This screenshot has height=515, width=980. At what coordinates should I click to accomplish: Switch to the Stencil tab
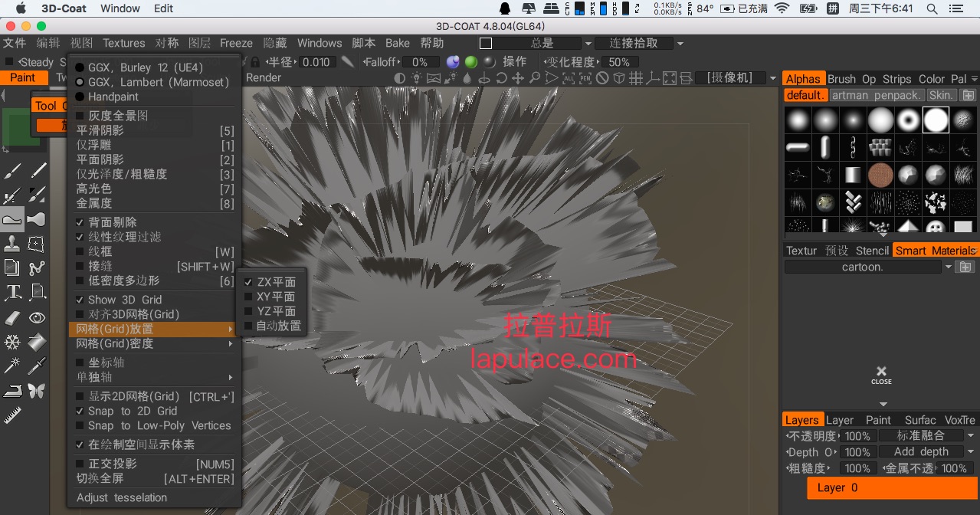872,251
